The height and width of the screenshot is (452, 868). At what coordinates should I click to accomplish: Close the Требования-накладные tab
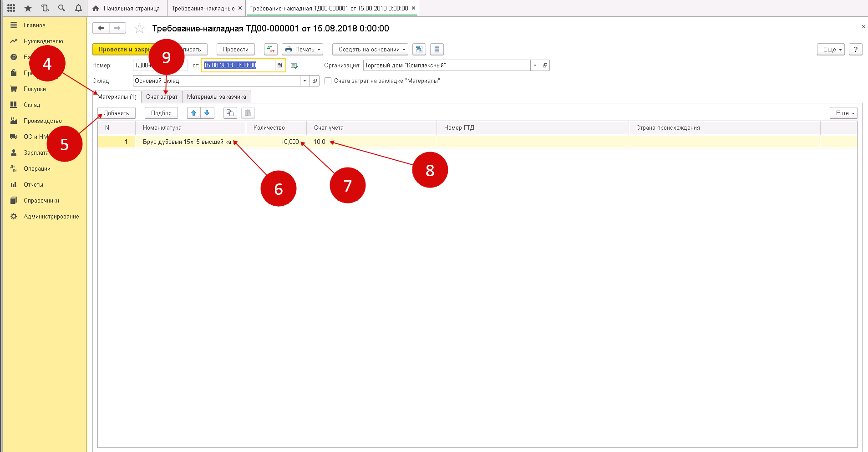click(x=240, y=8)
